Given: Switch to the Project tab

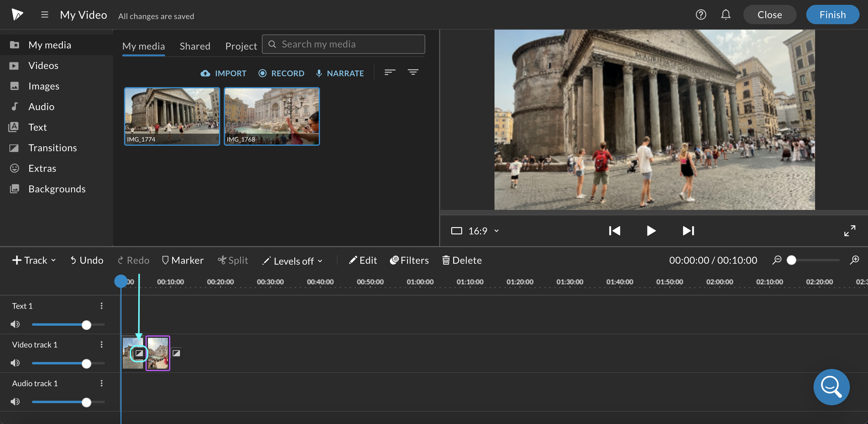Looking at the screenshot, I should point(242,45).
